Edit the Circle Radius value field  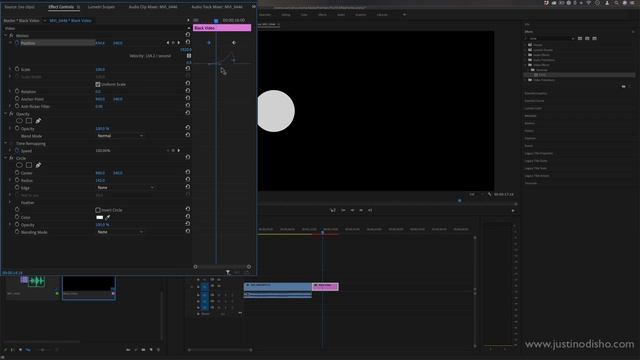click(x=100, y=180)
